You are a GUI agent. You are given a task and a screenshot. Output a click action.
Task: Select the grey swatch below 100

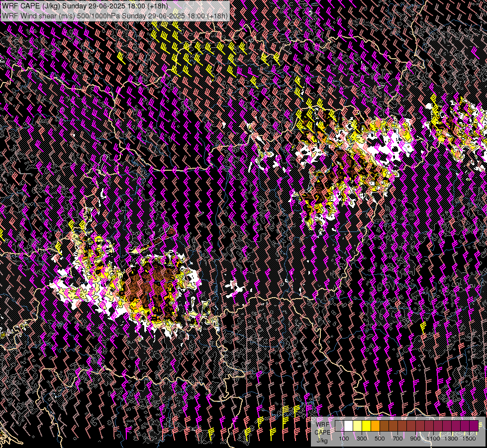(339, 426)
